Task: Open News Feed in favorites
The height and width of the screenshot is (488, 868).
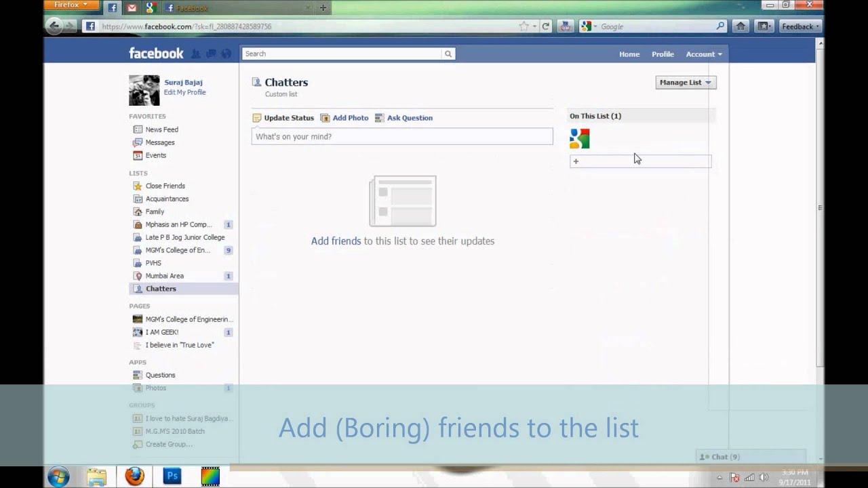Action: coord(161,129)
